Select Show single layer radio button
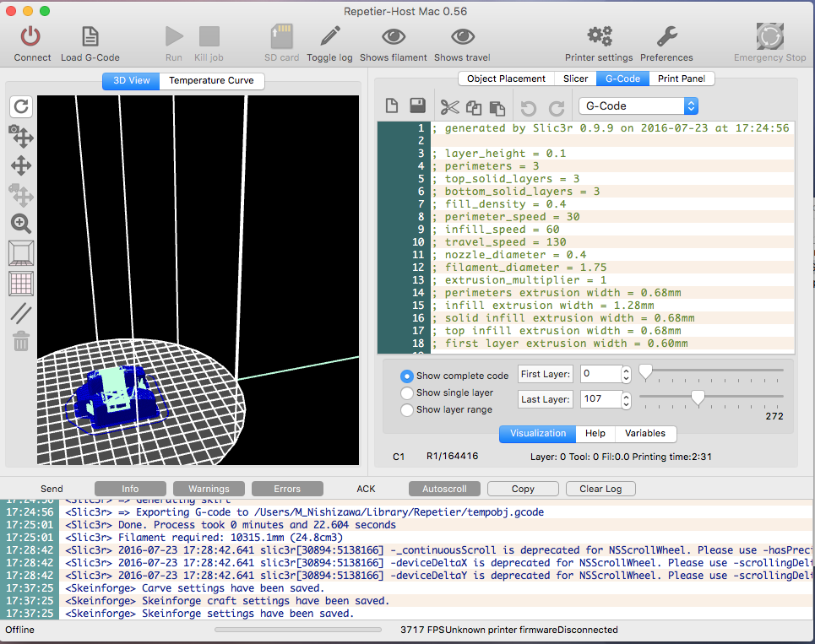The height and width of the screenshot is (644, 815). point(408,392)
